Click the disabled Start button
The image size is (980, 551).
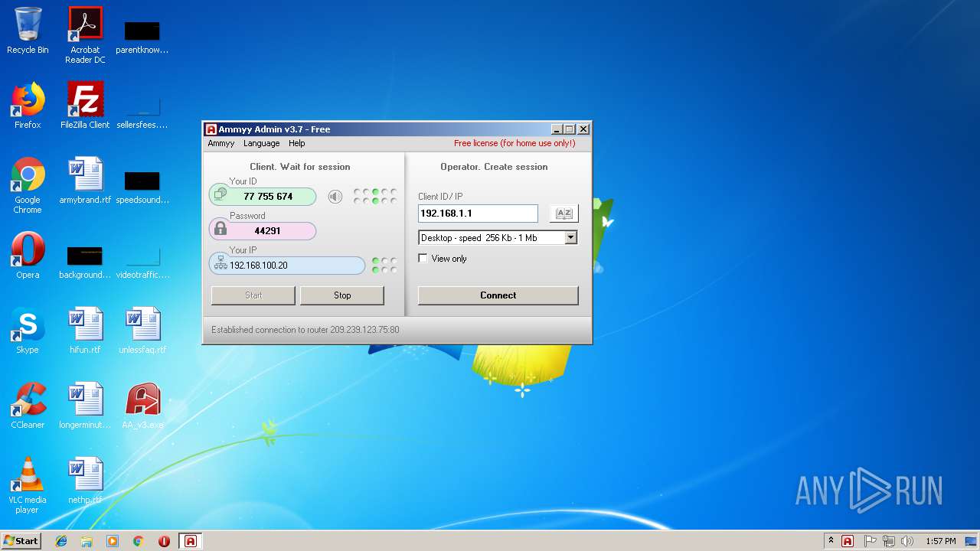click(x=253, y=295)
